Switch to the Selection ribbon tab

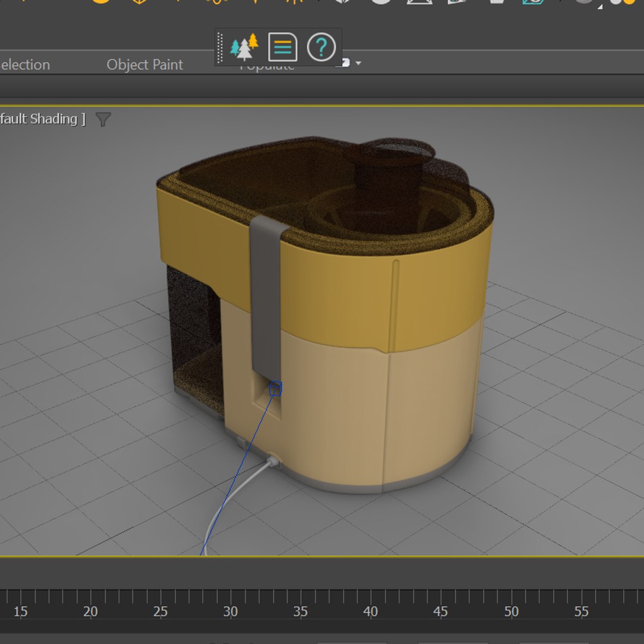coord(25,64)
